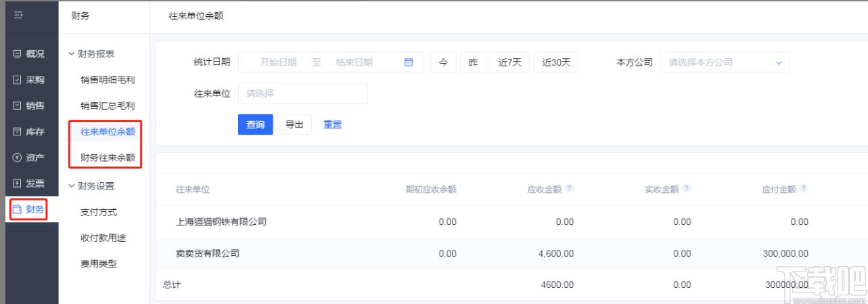Open the 概况 overview sidebar item
868x304 pixels.
point(29,54)
